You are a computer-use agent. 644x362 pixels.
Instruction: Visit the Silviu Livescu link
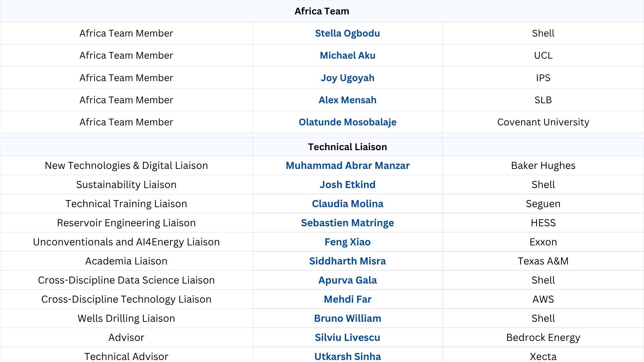[x=347, y=338]
